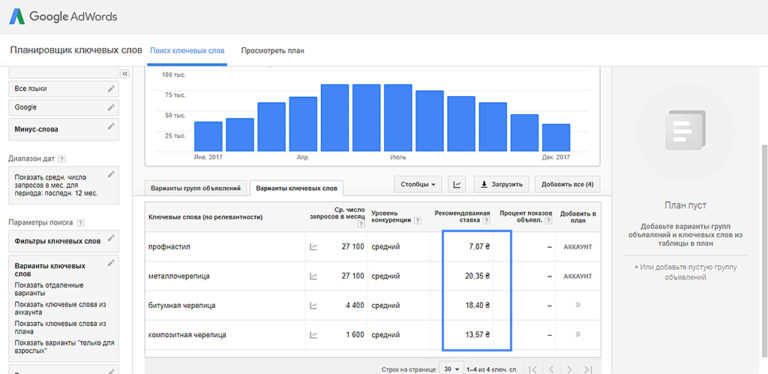This screenshot has height=374, width=768.
Task: Show trend chart for металлочерепица
Action: pos(313,277)
